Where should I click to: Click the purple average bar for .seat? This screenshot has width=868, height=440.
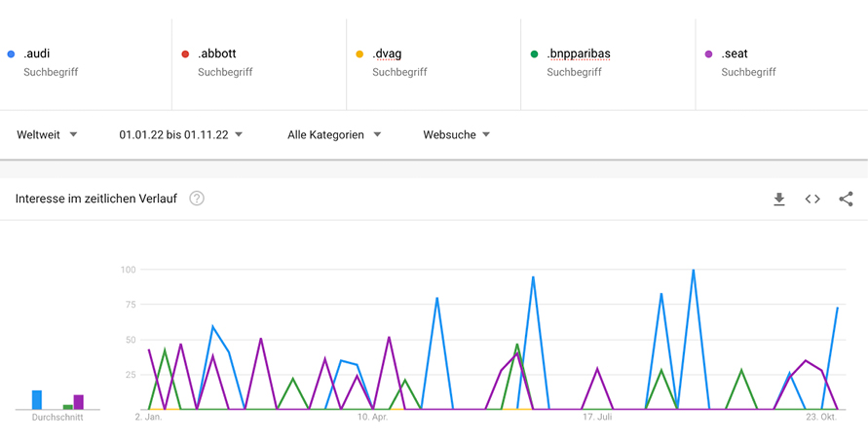click(x=79, y=402)
